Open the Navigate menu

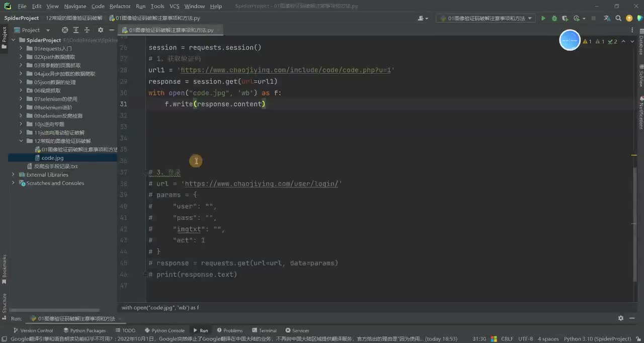coord(75,6)
